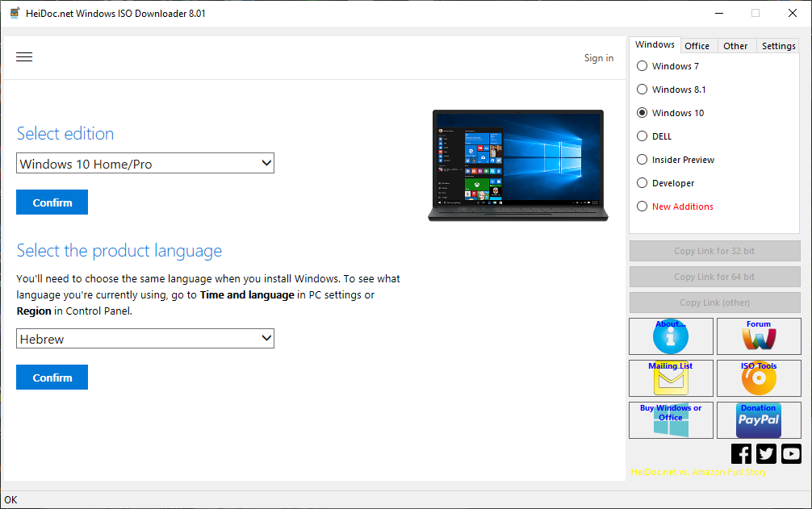Open HeiDoc.net vs. Amazon Full Story link
Screen dimensions: 812x509
[x=698, y=472]
